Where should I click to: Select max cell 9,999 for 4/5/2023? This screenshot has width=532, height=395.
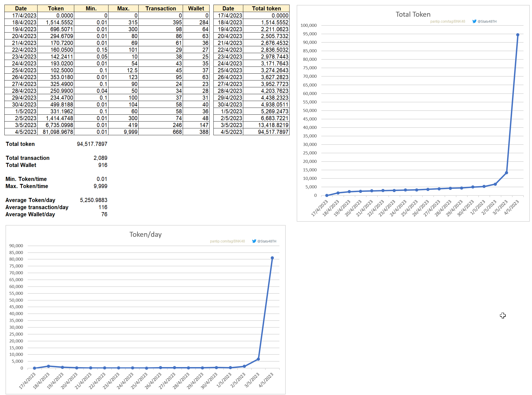tap(123, 132)
